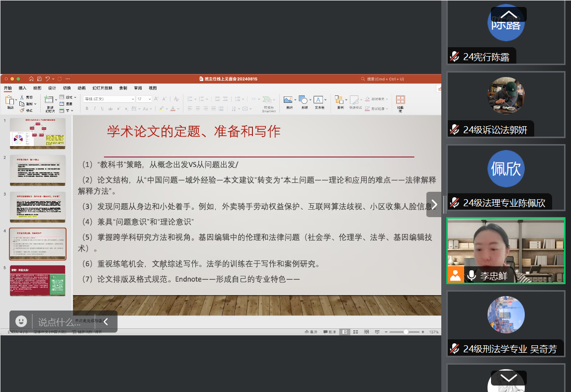571x392 pixels.
Task: Toggle bold formatting in the ribbon
Action: tap(87, 109)
